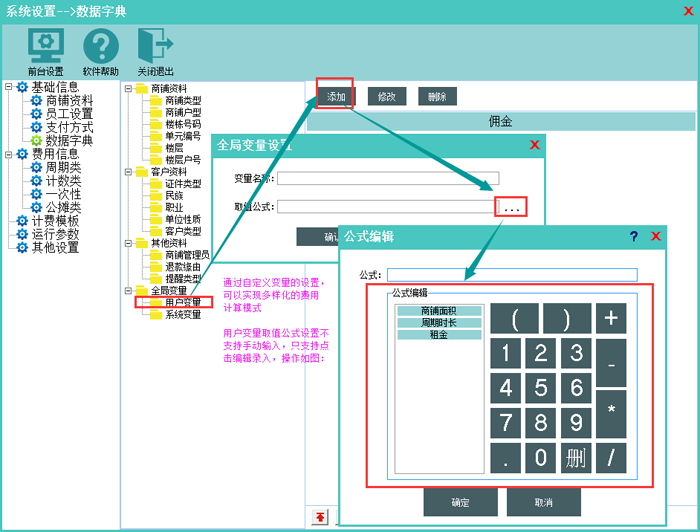Click the 关闭退出 door icon
700x532 pixels.
tap(155, 46)
